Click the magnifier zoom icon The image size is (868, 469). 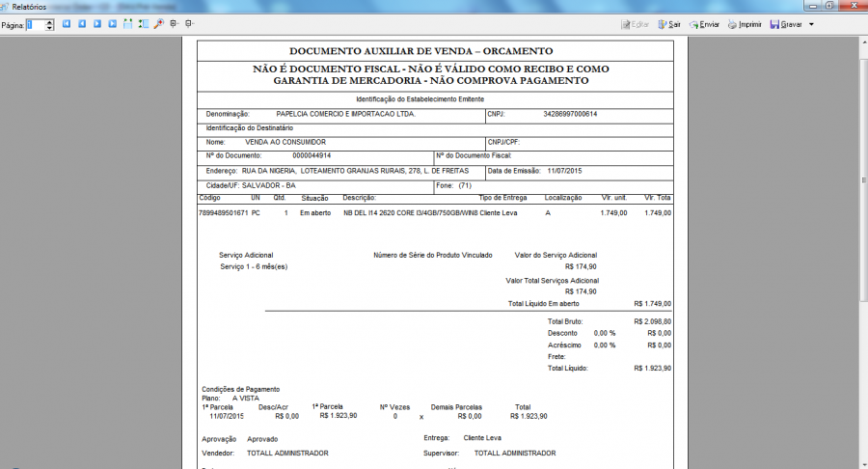coord(158,24)
